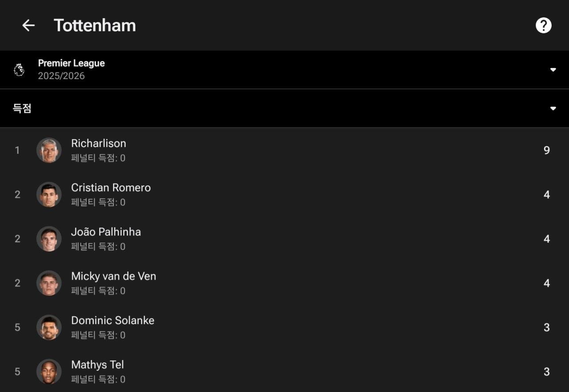
Task: Click the Tottenham page title
Action: click(x=95, y=25)
